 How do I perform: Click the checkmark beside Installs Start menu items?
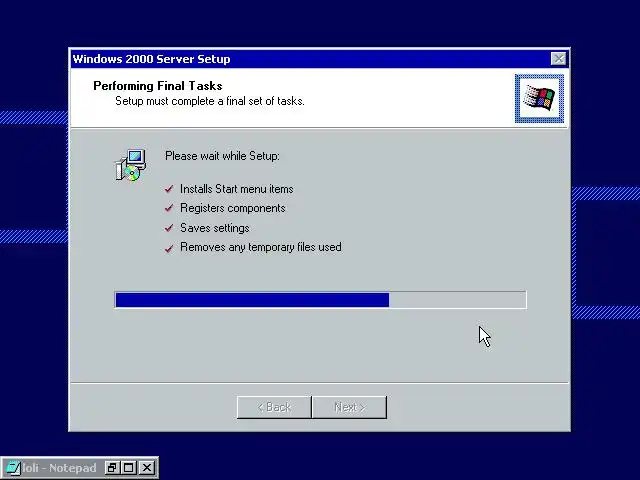click(169, 189)
